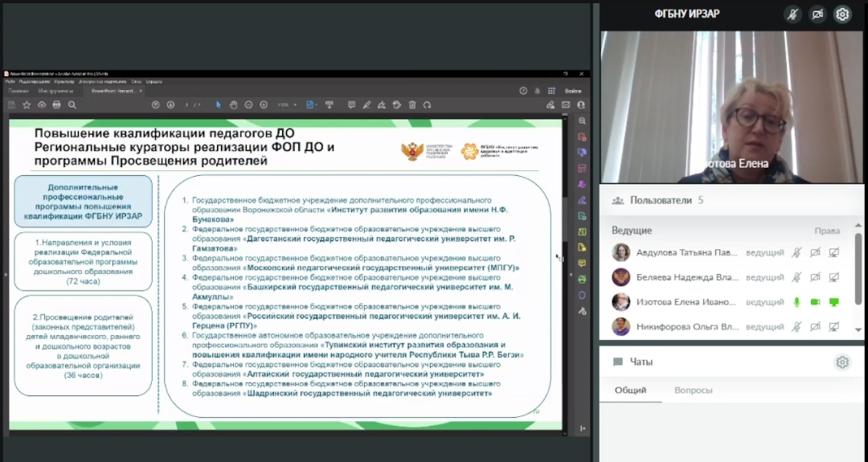Toggle the microphone of Изотова Елена
868x462 pixels.
click(x=796, y=302)
